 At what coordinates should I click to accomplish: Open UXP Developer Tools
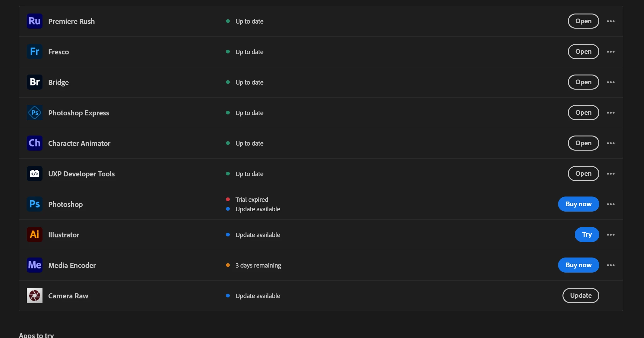(583, 174)
